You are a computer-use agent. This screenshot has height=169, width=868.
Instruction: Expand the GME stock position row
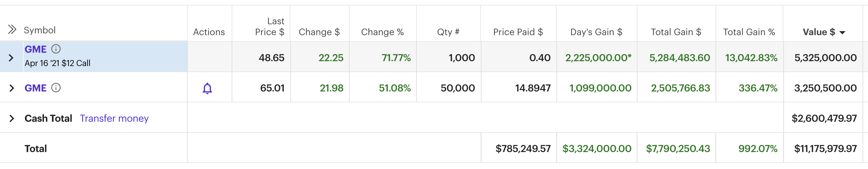[12, 88]
